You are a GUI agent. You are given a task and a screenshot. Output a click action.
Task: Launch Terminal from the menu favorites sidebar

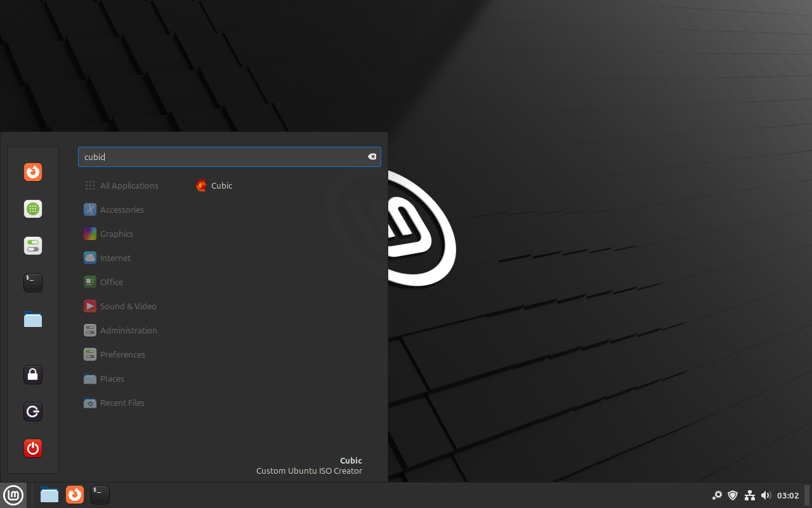click(33, 283)
